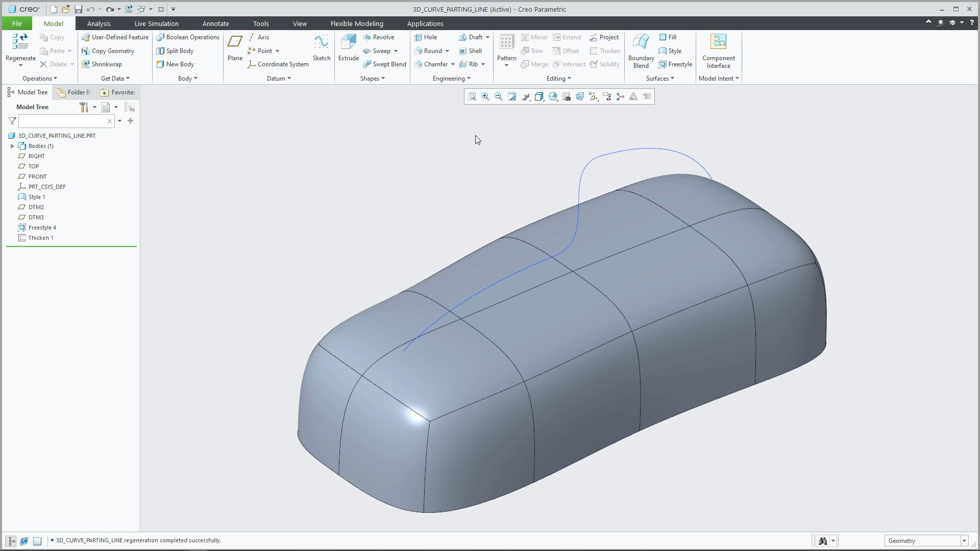Click the Zoom Out magnifier icon
This screenshot has height=551, width=980.
pyautogui.click(x=499, y=96)
